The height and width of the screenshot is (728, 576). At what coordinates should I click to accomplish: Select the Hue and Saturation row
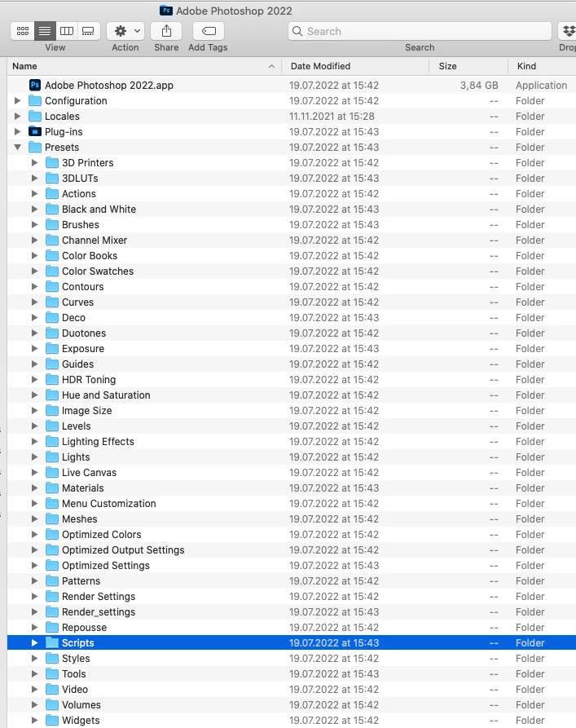pyautogui.click(x=292, y=395)
